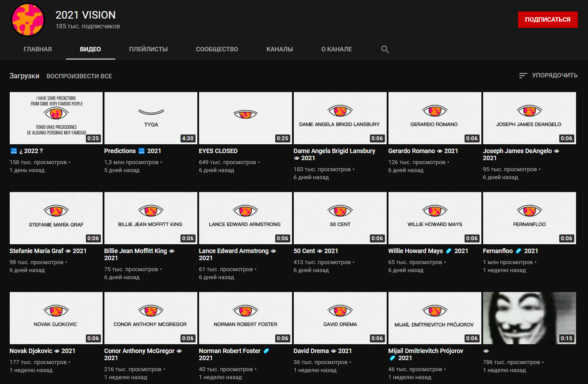Click the '¿ 2022 ?' video title

coord(27,151)
